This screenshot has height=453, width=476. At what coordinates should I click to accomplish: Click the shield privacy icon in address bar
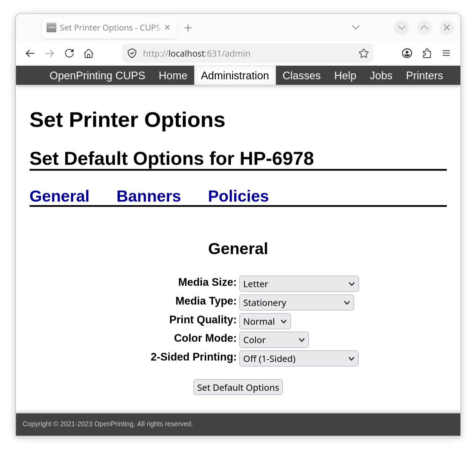(x=132, y=53)
